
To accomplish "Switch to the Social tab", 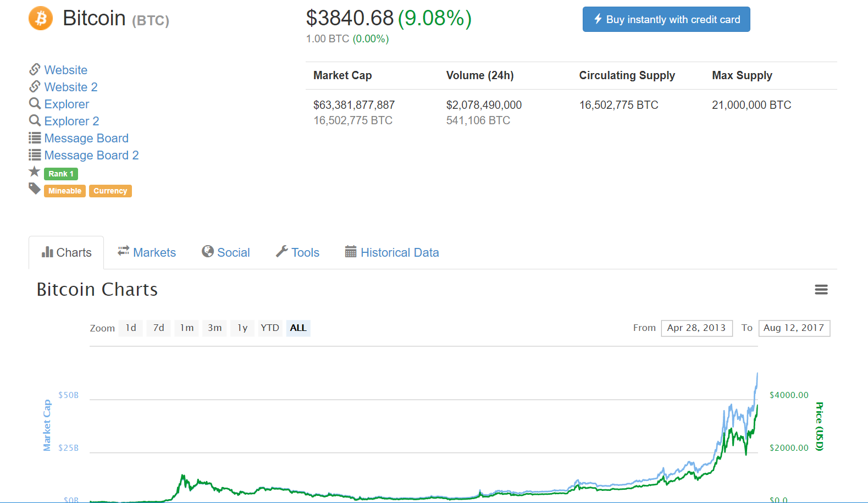I will (x=226, y=252).
